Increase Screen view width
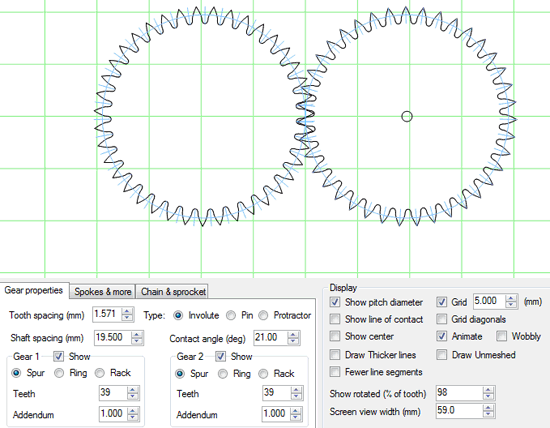Screen dimensions: 550x428 click(x=489, y=407)
